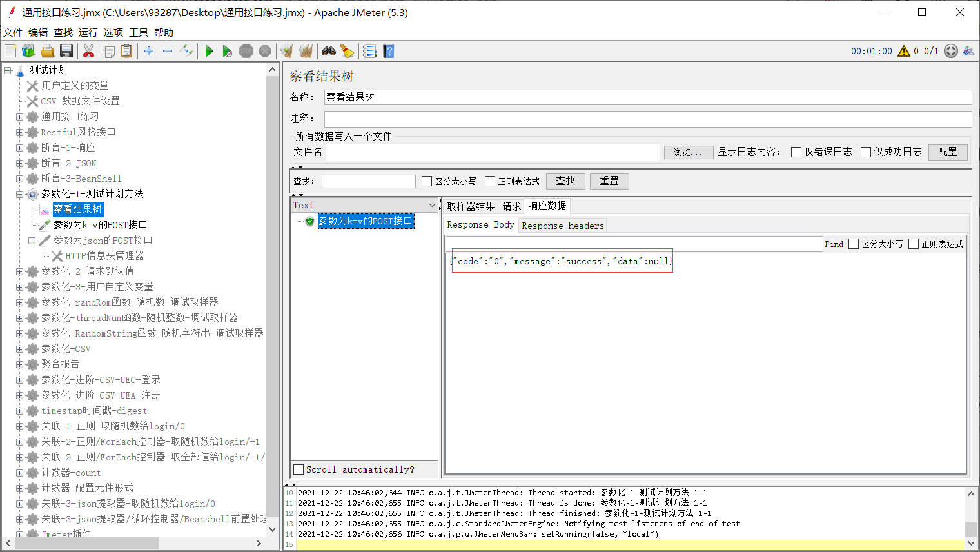Screen dimensions: 980x552
Task: Click the log panel vertical scrollbar
Action: coord(971,529)
